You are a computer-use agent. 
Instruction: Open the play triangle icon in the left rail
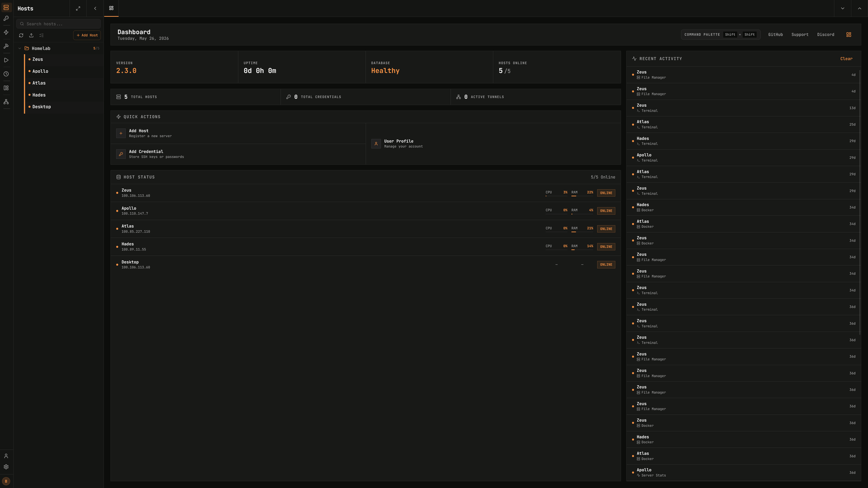click(x=6, y=60)
